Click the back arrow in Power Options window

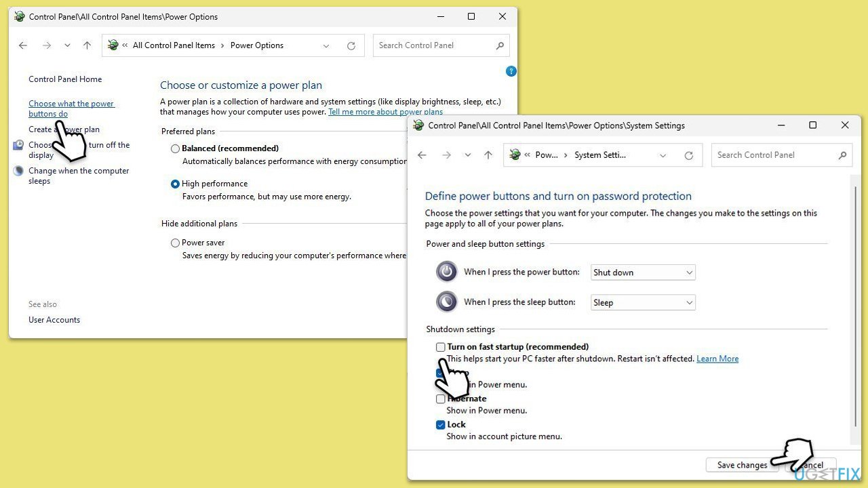(23, 45)
